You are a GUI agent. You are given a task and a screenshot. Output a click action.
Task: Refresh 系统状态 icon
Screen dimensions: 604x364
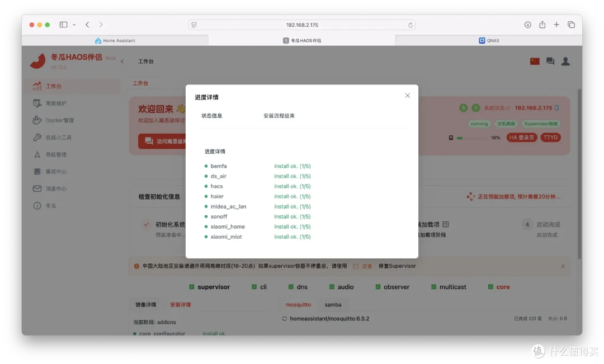click(x=508, y=108)
